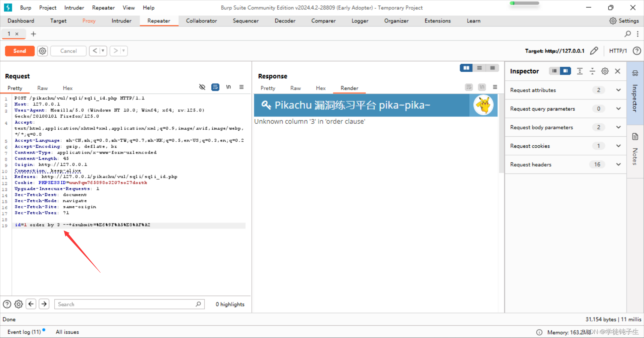Switch to the Proxy tab
This screenshot has height=338, width=644.
pos(89,21)
